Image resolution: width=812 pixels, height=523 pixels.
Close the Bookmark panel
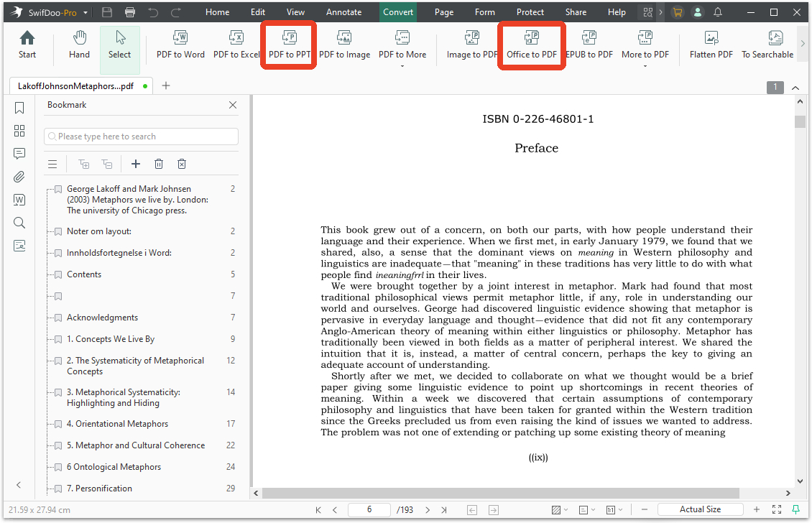click(x=233, y=105)
